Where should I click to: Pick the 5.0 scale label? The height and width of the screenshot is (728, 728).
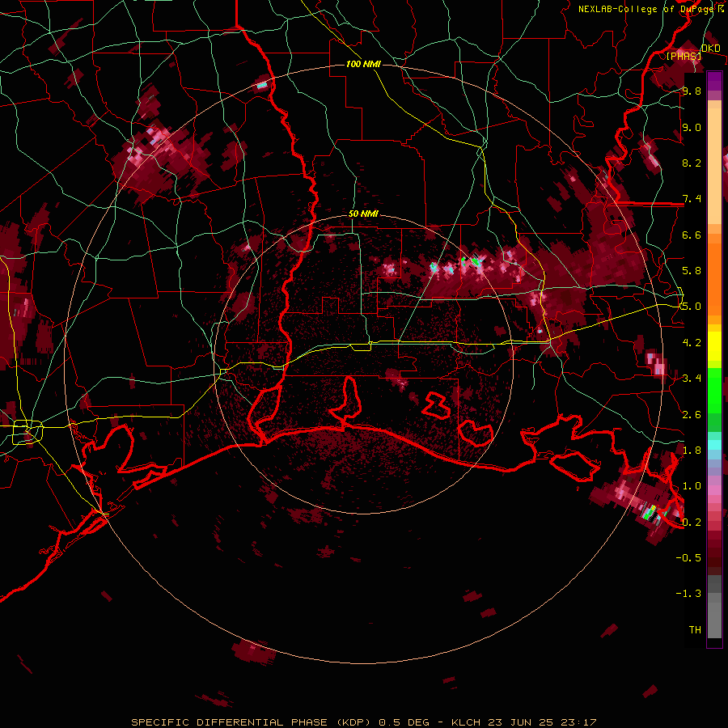(x=692, y=307)
